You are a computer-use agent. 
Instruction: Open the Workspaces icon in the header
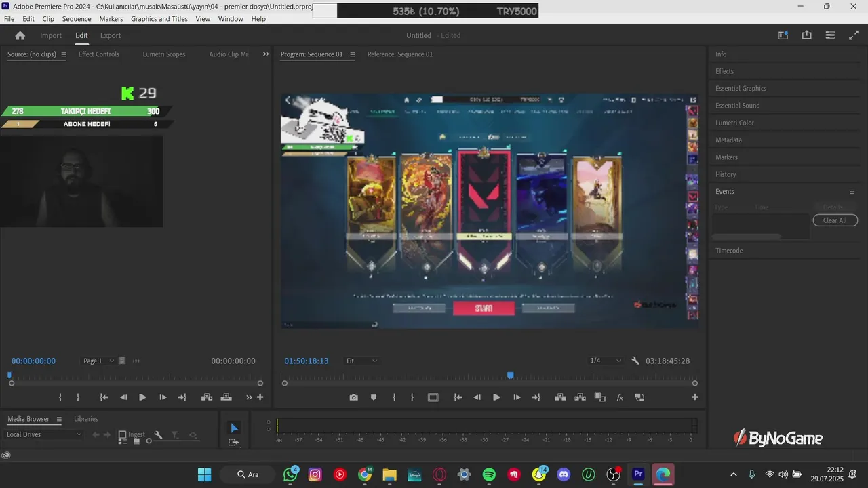(x=830, y=35)
